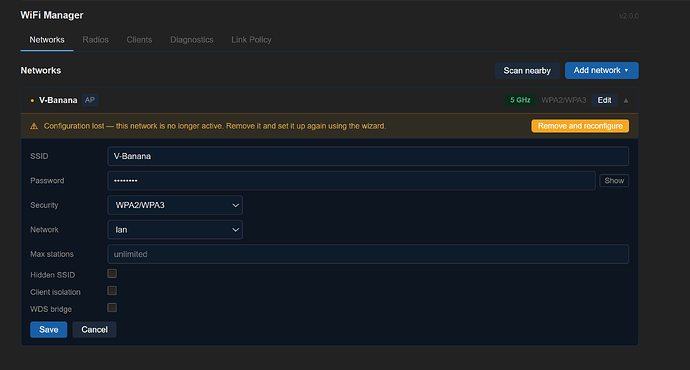Switch to the Networks tab
Viewport: 690px width, 370px height.
(x=47, y=40)
